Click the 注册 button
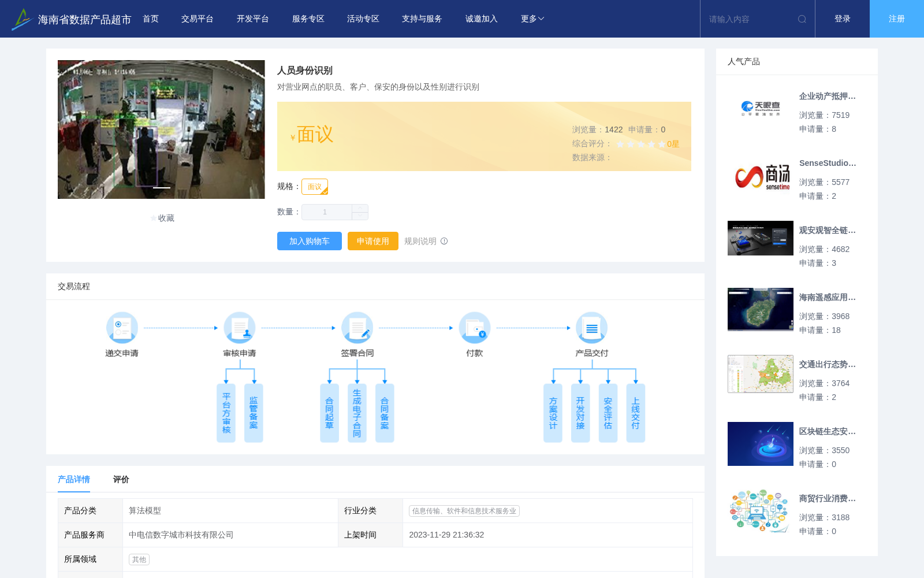Image resolution: width=924 pixels, height=578 pixels. (x=897, y=19)
